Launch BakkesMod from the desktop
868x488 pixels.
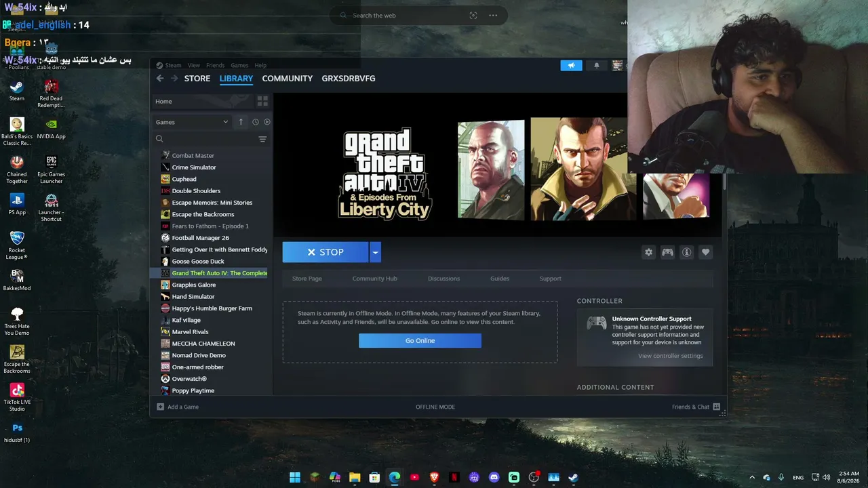(x=17, y=280)
